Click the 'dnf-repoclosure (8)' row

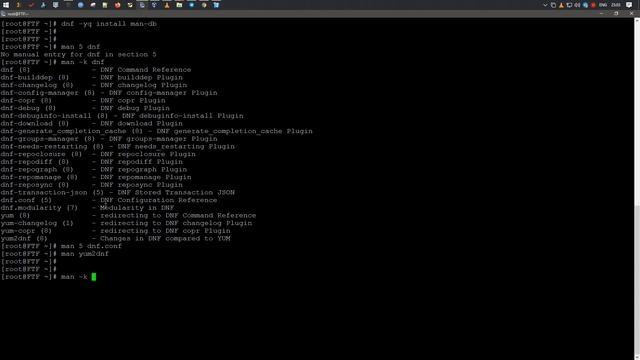point(98,154)
